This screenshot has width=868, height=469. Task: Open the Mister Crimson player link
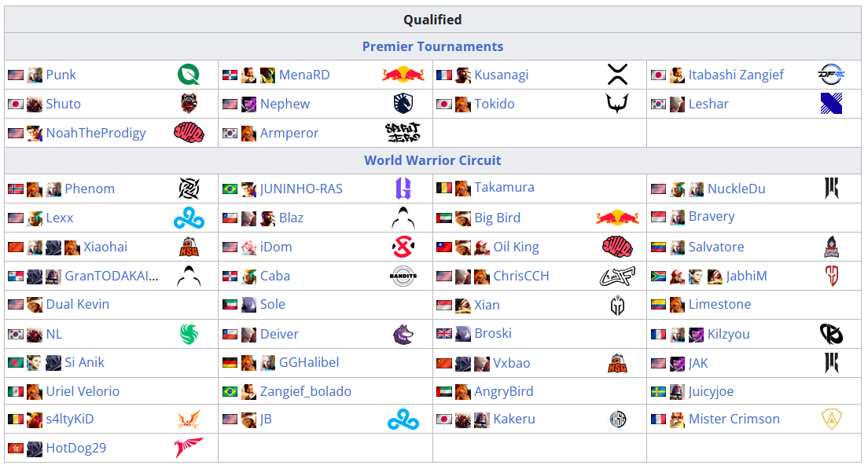[x=734, y=420]
